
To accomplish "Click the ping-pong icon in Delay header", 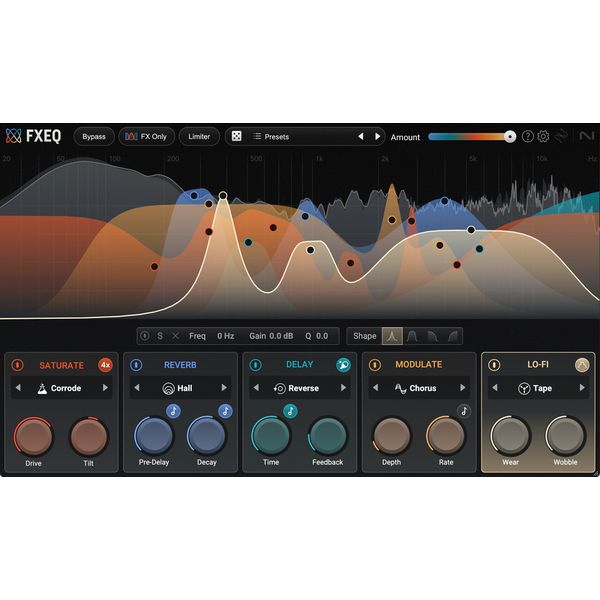I will point(343,365).
